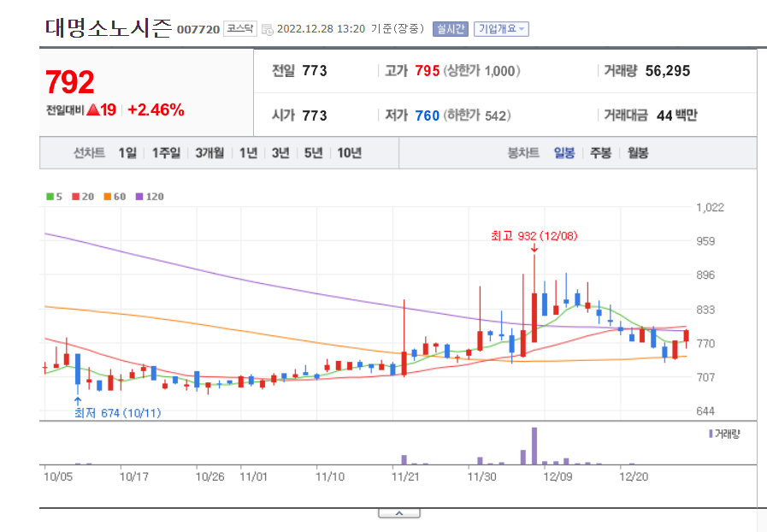Switch to the 주봉 weekly candle chart
Screen dimensions: 767x532
(x=600, y=153)
